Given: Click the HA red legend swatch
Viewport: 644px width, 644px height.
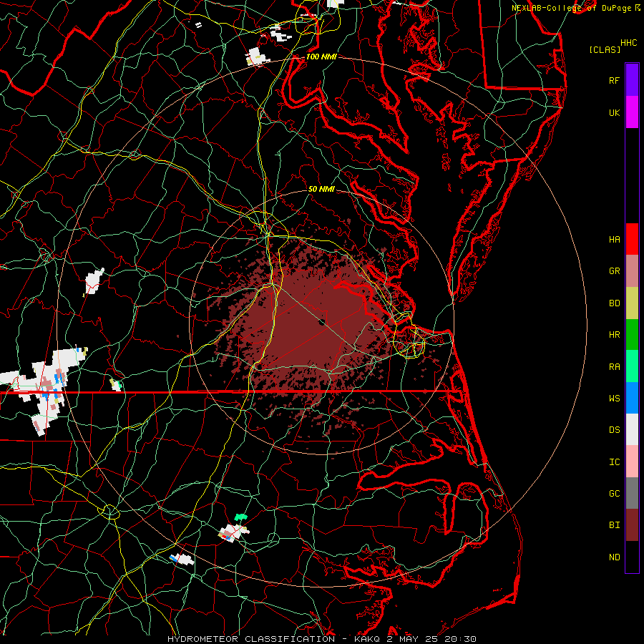Looking at the screenshot, I should pyautogui.click(x=632, y=239).
